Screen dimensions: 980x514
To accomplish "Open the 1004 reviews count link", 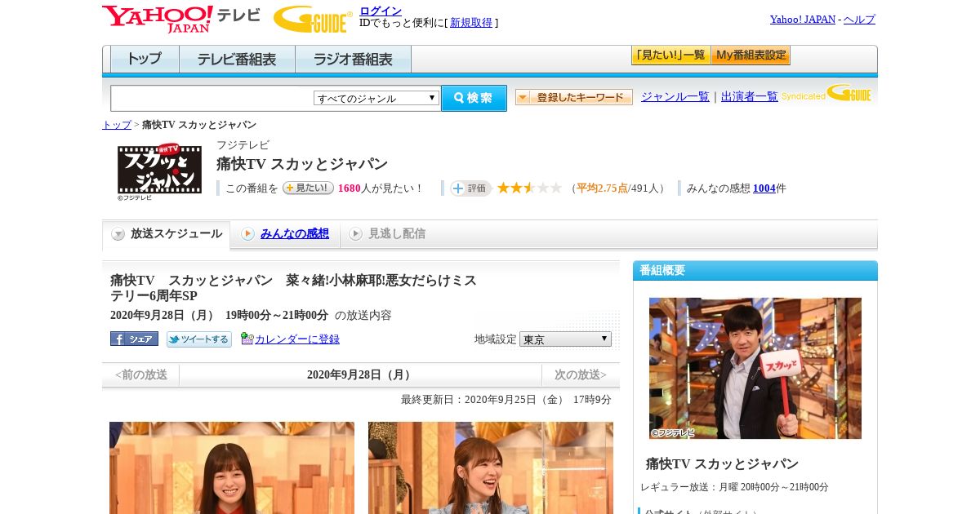I will (764, 188).
